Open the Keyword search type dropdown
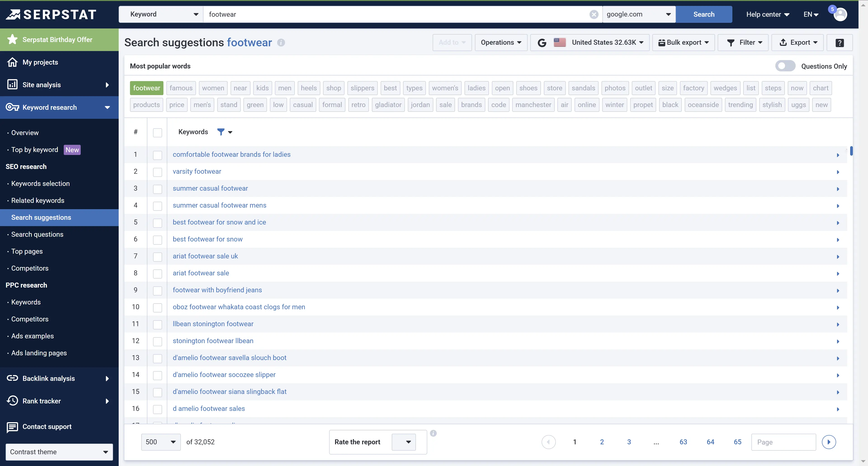This screenshot has width=868, height=466. point(161,14)
